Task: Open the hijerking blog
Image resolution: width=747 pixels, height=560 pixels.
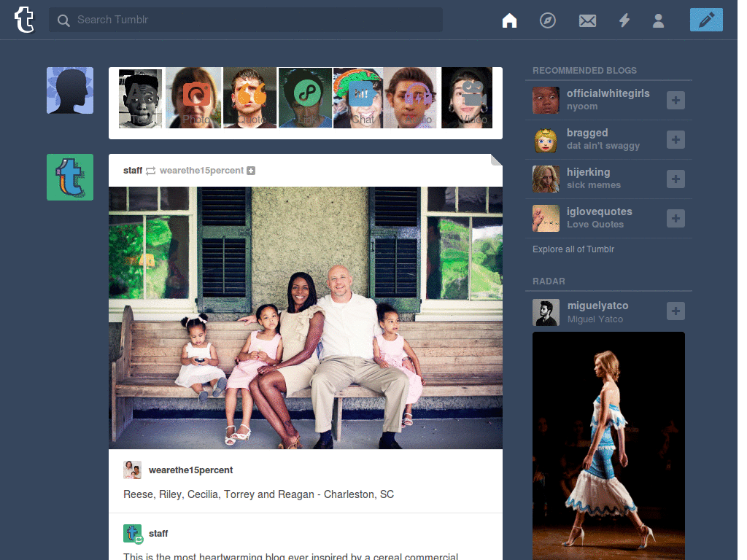Action: 588,172
